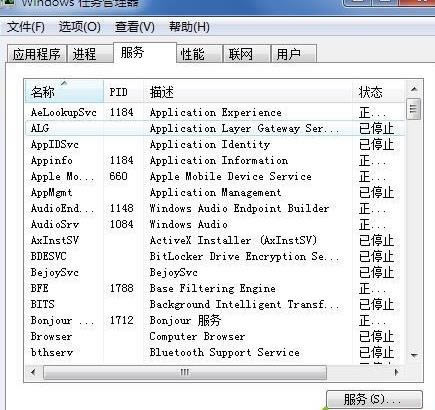
Task: Open the 查看(V) menu
Action: [135, 27]
